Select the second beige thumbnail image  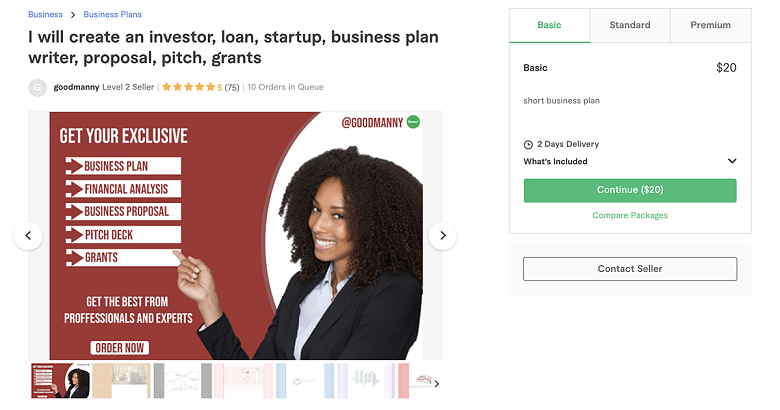[x=121, y=381]
